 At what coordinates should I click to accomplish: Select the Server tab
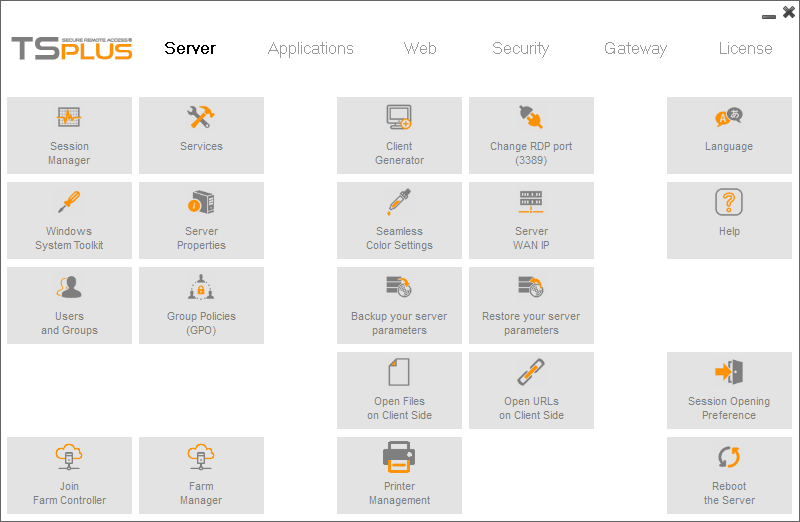(190, 48)
